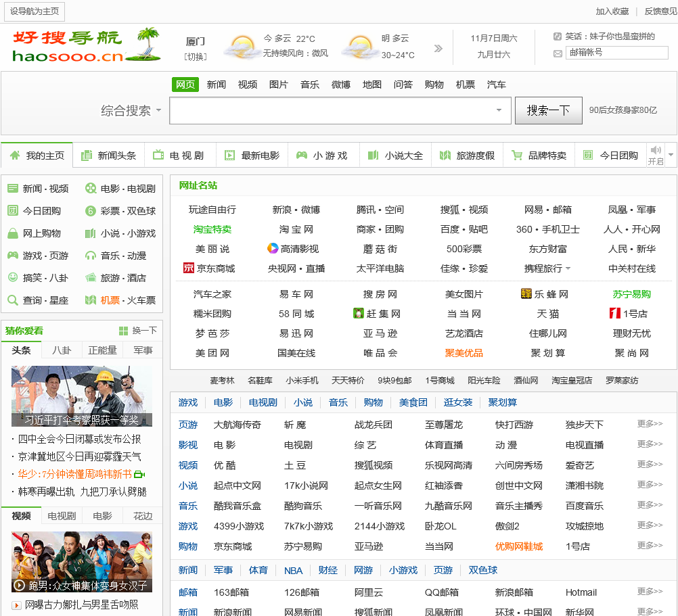Viewport: 678px width, 616px height.
Task: Click the 小说·小游戏 book icon
Action: [x=91, y=233]
